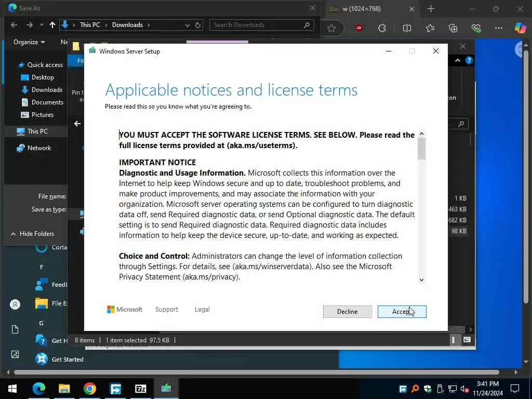
Task: Switch Explorer to details view icon
Action: (x=454, y=340)
